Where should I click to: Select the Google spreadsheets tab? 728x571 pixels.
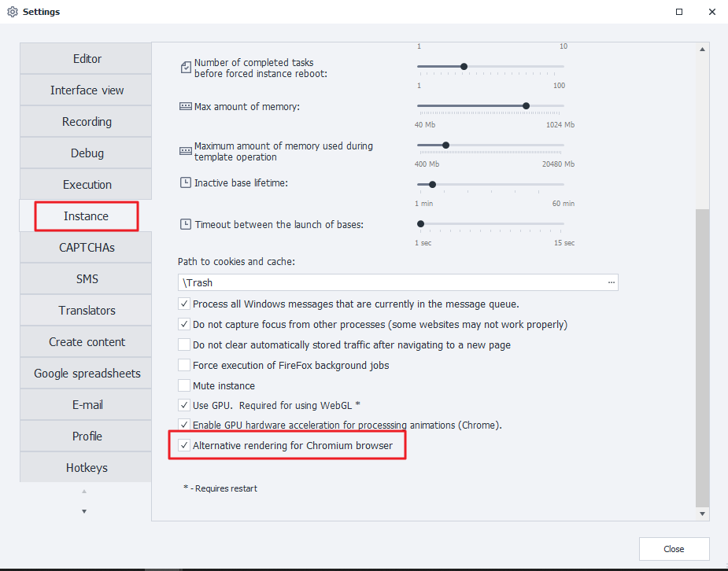87,374
